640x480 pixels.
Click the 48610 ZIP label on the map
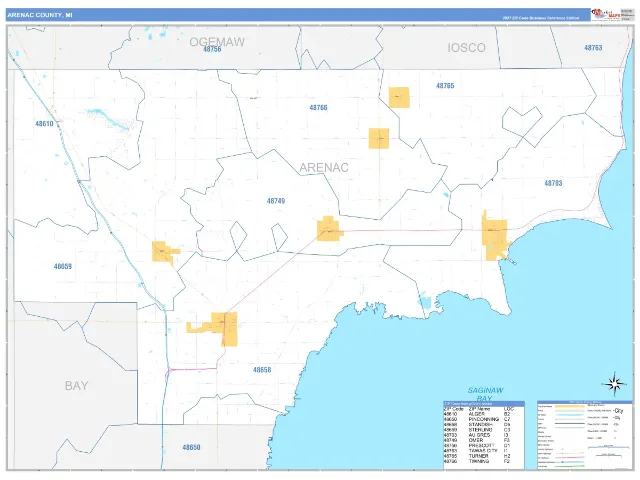point(44,124)
